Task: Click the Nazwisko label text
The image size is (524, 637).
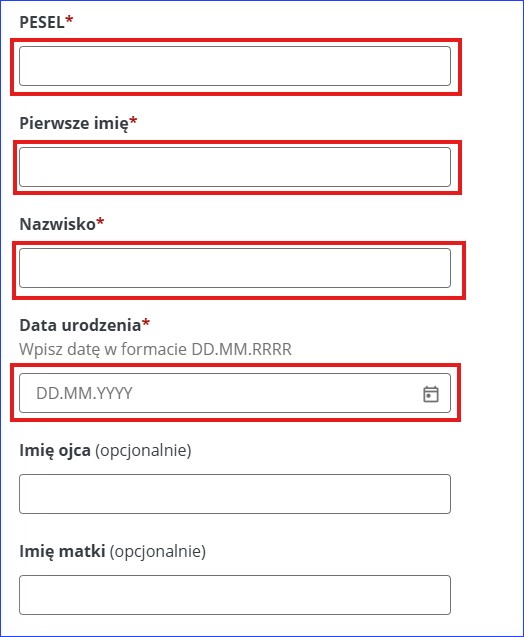Action: click(x=57, y=224)
